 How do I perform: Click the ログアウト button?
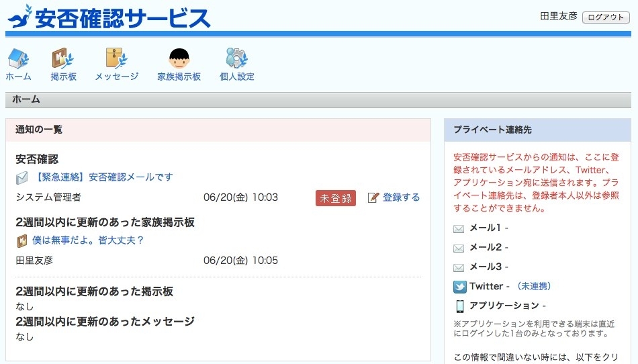pos(606,17)
